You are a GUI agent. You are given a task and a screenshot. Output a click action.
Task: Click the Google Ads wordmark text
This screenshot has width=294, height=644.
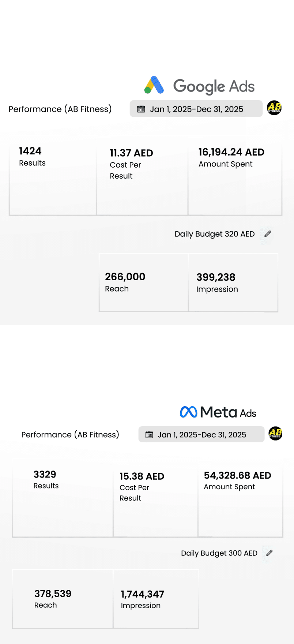(x=214, y=86)
